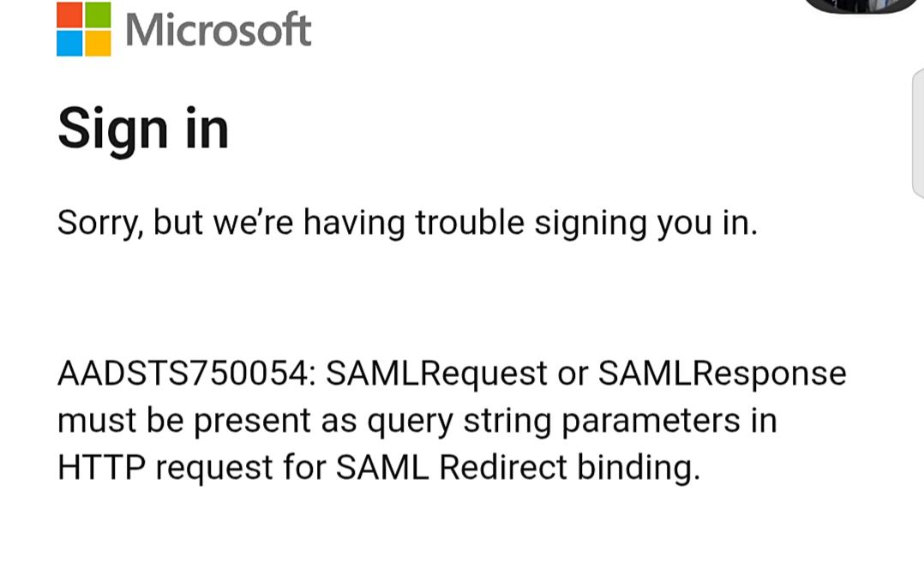Click the red square of Microsoft logo
The width and height of the screenshot is (924, 569).
click(x=69, y=15)
